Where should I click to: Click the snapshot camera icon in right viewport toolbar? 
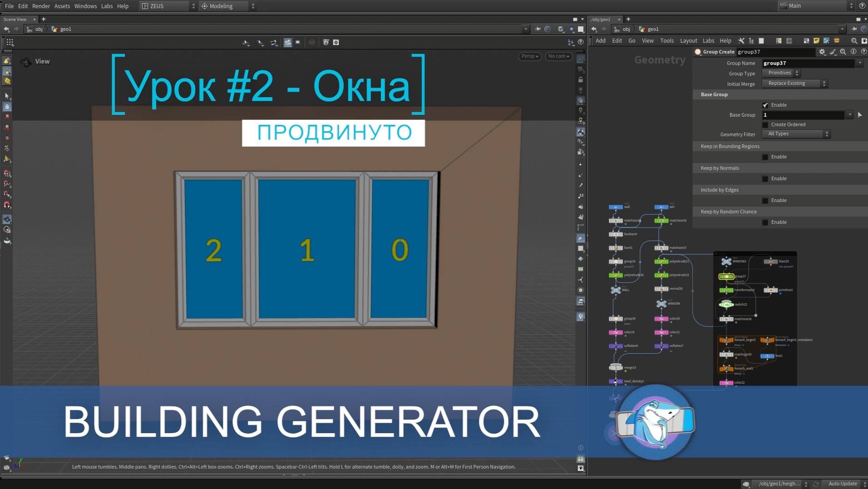581,301
